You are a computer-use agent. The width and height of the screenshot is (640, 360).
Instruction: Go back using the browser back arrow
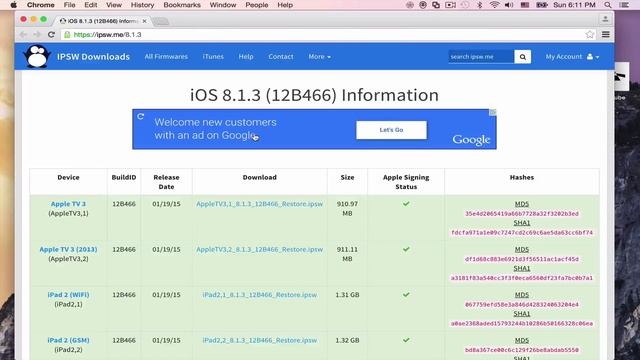[x=23, y=35]
